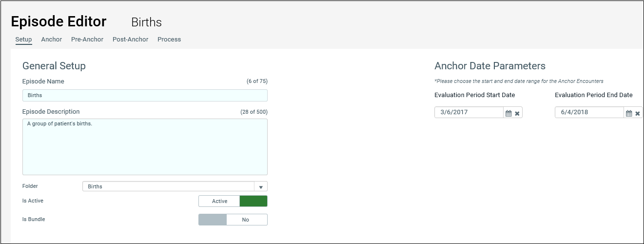This screenshot has width=644, height=244.
Task: Click inside the Episode Description text area
Action: tap(145, 147)
